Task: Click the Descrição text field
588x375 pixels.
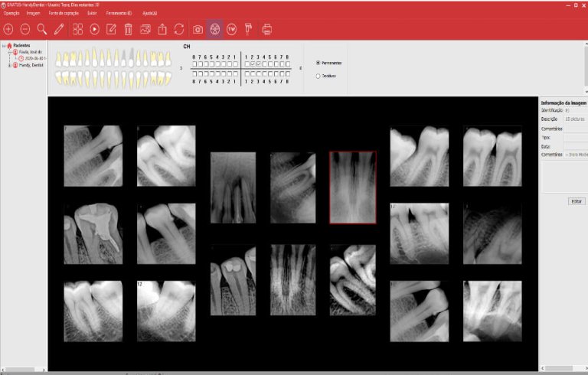Action: (x=576, y=119)
